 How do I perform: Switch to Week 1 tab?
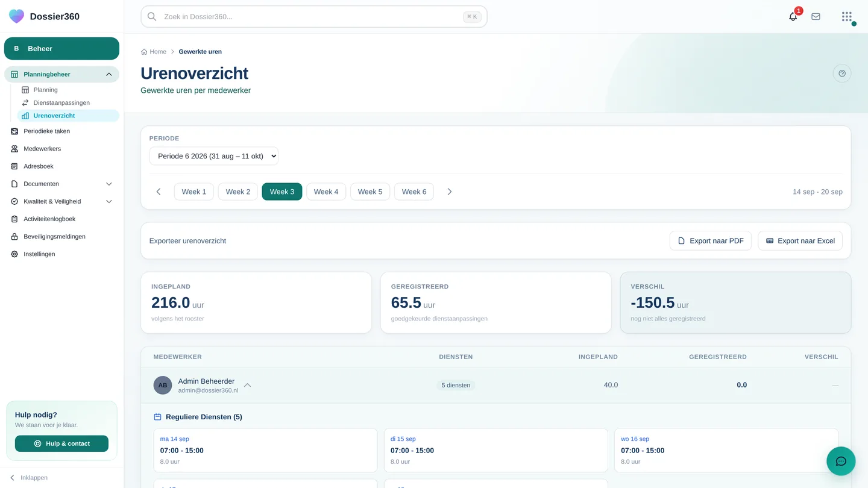(194, 192)
